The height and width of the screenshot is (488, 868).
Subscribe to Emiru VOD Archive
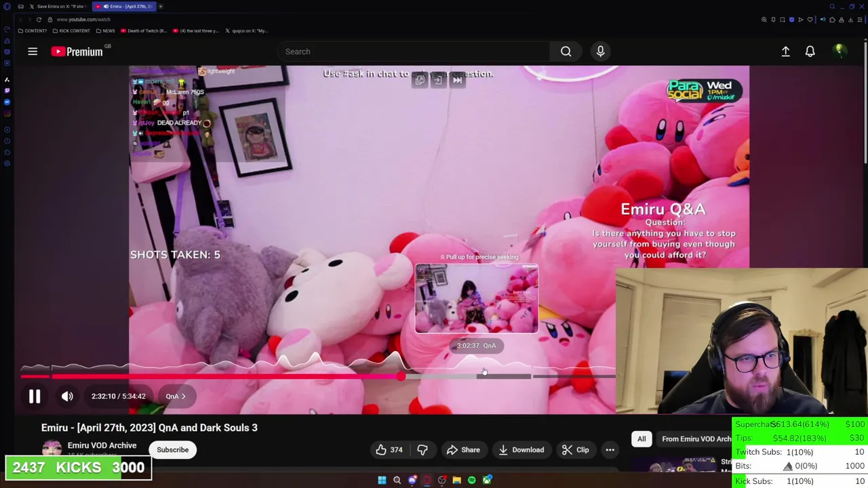coord(173,450)
